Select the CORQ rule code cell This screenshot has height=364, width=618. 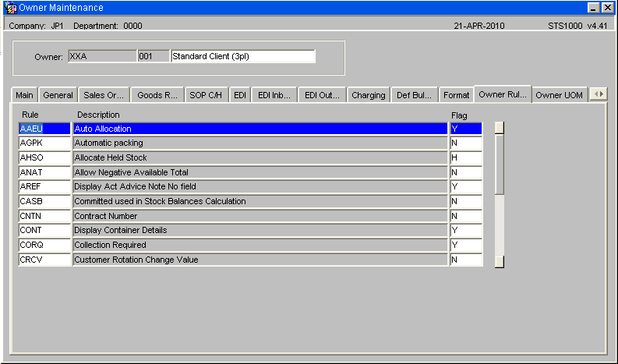[x=44, y=246]
